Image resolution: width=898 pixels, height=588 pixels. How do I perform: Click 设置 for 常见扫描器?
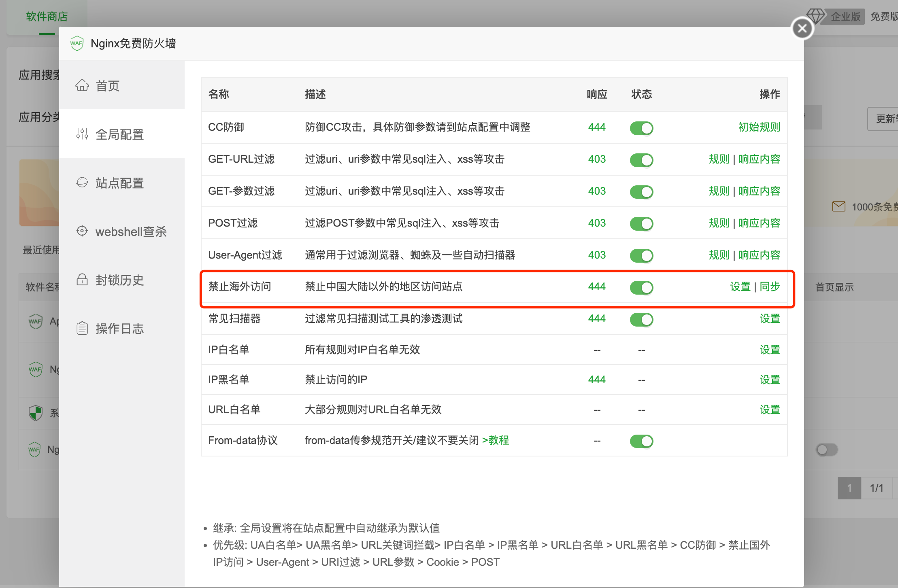pos(770,318)
